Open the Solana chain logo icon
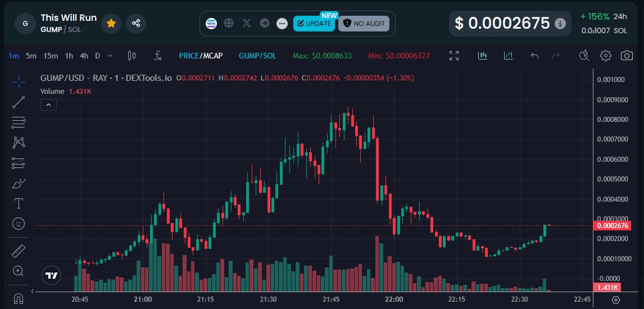Viewport: 644px width, 309px height. pos(211,24)
